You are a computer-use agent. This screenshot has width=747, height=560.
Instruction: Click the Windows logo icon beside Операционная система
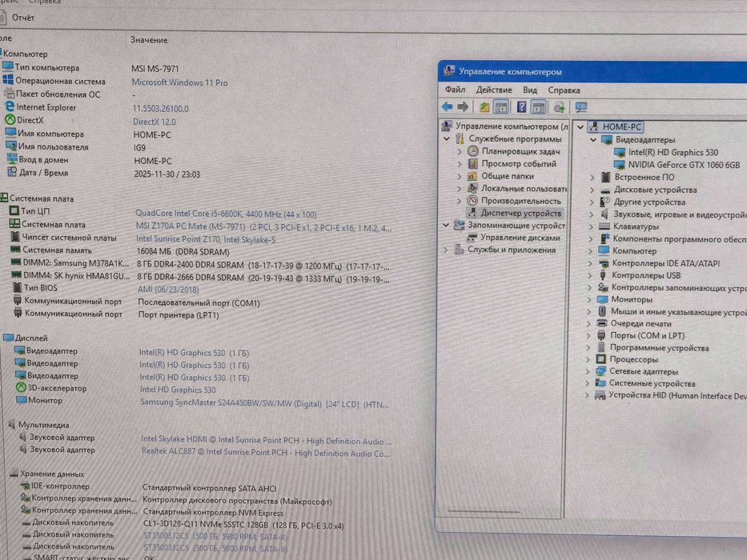click(8, 80)
